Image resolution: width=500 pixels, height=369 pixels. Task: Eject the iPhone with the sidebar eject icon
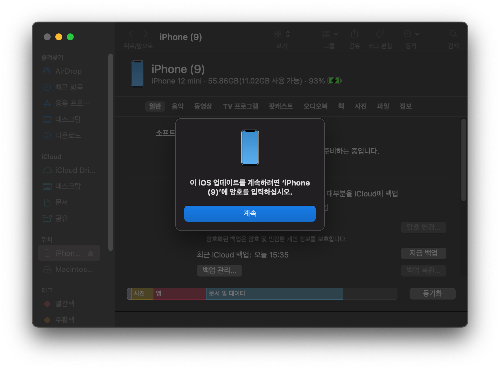90,254
